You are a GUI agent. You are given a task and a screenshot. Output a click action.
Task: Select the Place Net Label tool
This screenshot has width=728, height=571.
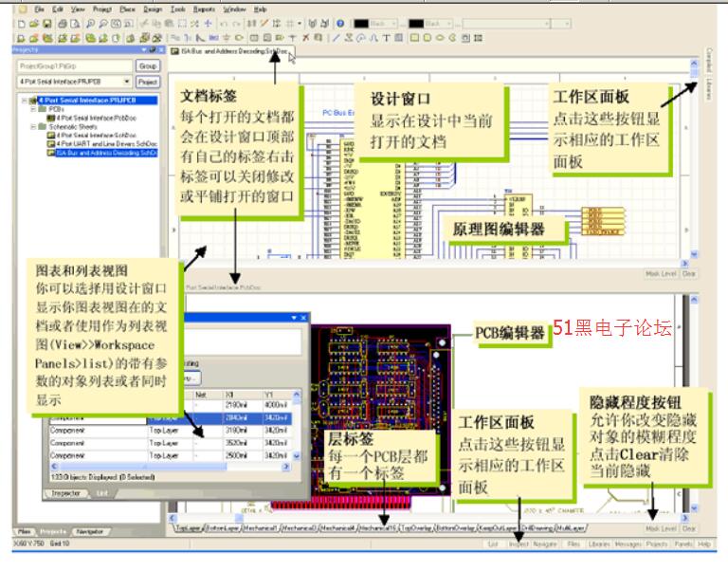click(213, 38)
